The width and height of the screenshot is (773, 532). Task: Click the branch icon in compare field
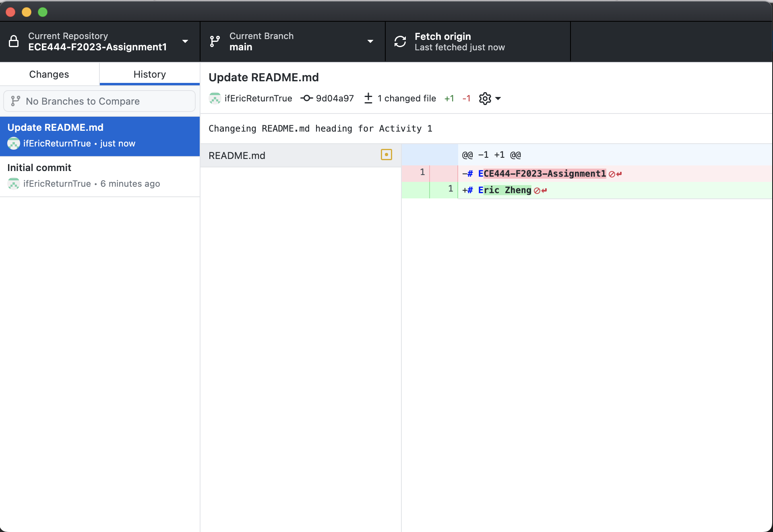15,101
